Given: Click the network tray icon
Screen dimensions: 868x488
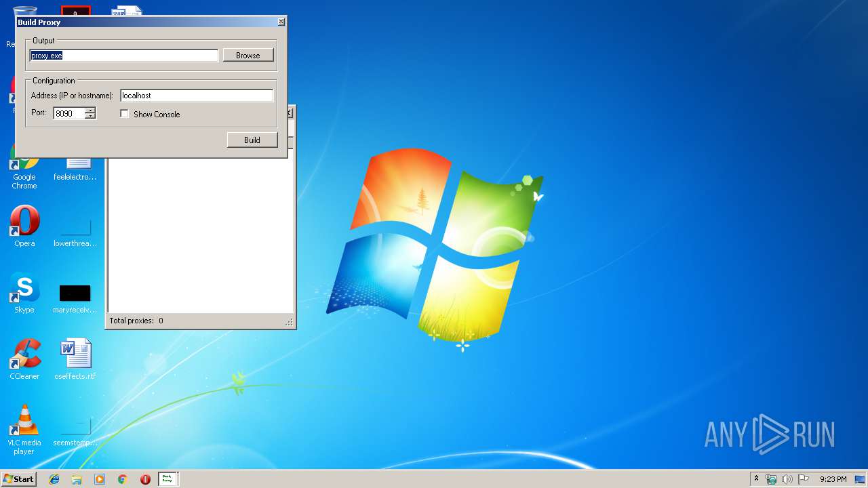Looking at the screenshot, I should tap(771, 479).
